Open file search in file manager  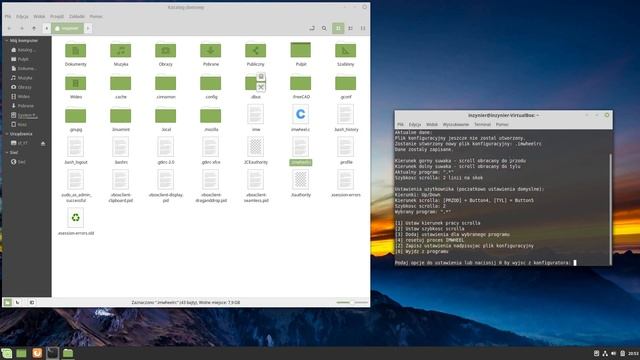pyautogui.click(x=324, y=28)
